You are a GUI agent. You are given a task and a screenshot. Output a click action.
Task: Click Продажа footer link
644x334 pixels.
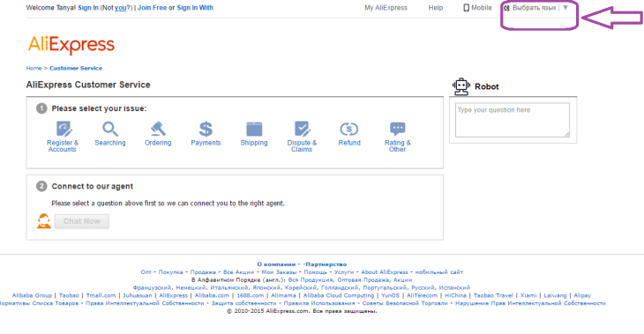pos(203,272)
